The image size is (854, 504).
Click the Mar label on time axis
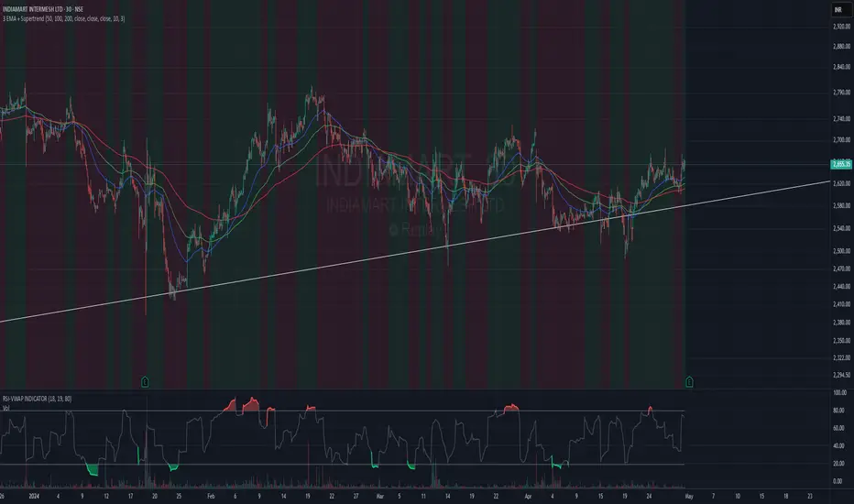(x=380, y=497)
